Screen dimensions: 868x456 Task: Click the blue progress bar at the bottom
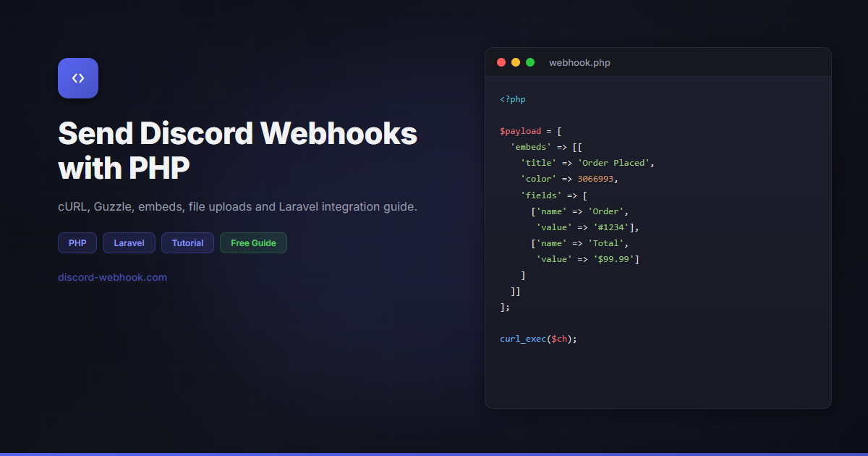(434, 453)
